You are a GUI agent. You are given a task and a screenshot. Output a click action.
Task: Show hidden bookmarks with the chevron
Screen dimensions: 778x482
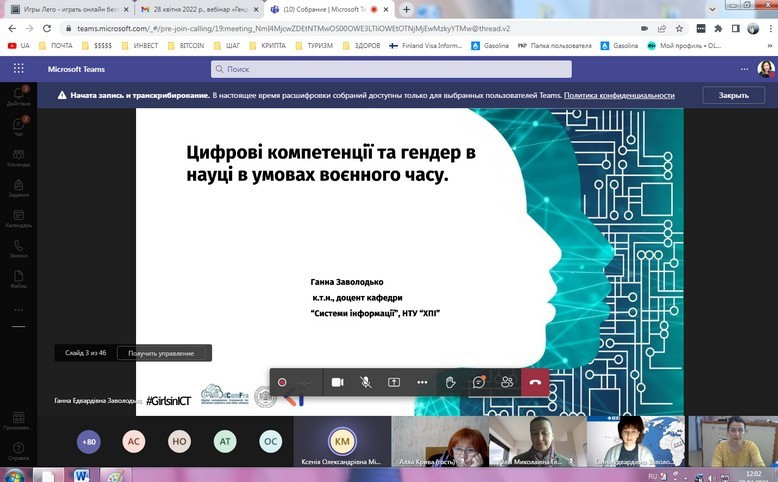769,46
